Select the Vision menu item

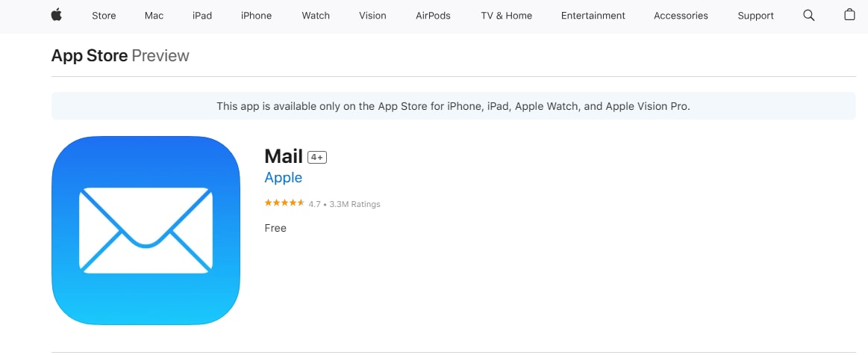click(x=372, y=16)
